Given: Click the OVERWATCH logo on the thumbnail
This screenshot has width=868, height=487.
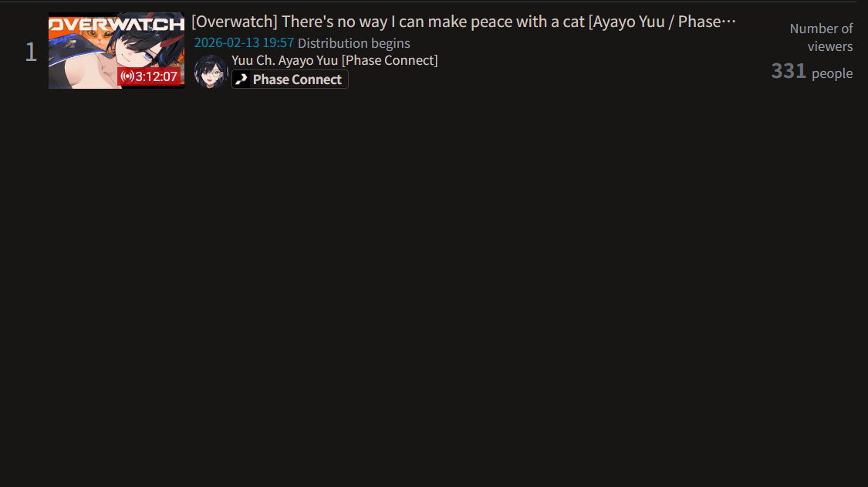Looking at the screenshot, I should 117,24.
